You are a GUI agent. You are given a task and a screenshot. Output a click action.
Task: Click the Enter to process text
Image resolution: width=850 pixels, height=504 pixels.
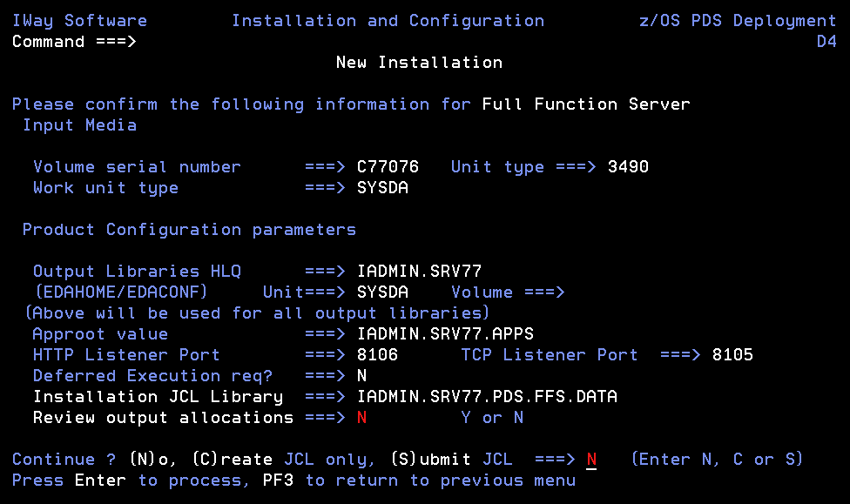pyautogui.click(x=158, y=480)
